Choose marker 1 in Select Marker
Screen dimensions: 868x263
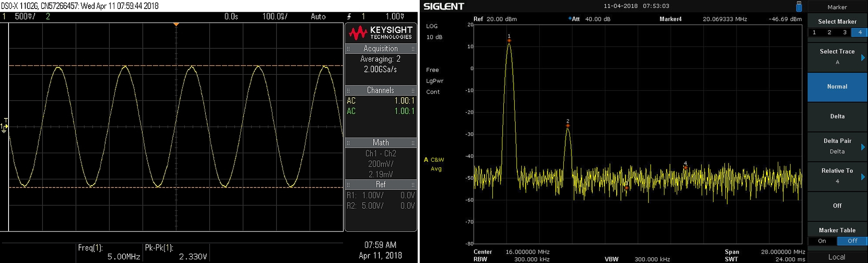coord(814,32)
